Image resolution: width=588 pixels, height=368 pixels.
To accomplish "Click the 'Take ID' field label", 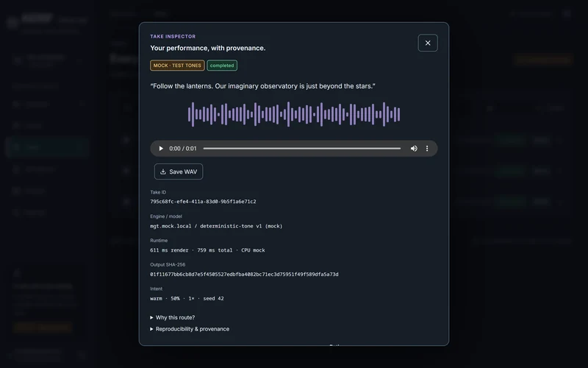I will [x=158, y=192].
